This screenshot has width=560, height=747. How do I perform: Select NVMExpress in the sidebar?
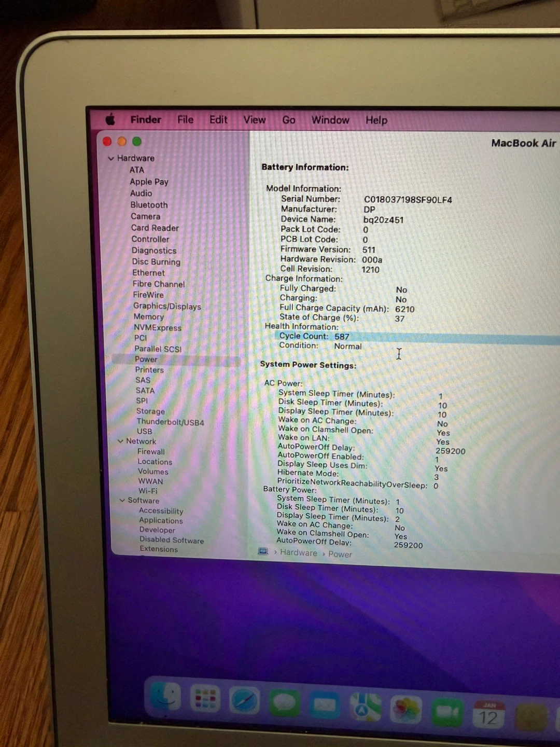(x=158, y=328)
